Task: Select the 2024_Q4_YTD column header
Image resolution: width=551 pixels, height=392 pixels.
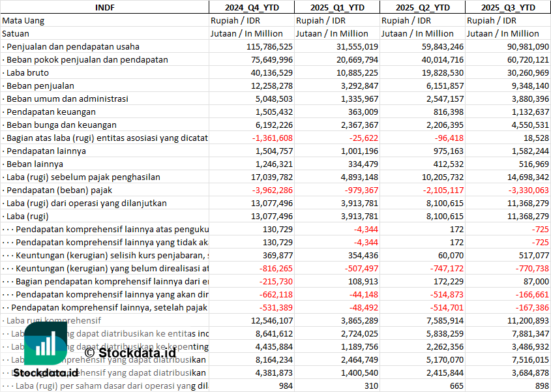Action: tap(252, 7)
